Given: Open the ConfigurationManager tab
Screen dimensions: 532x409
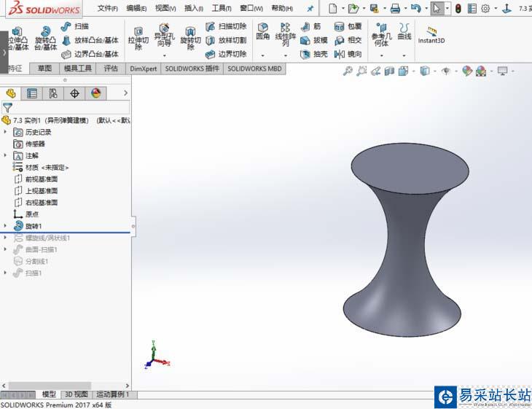Looking at the screenshot, I should click(x=53, y=93).
